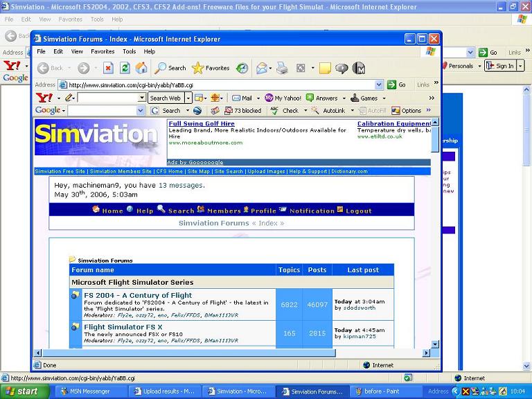Screen dimensions: 532x399
Task: Expand the Google toolbar search box dropdown
Action: pos(141,110)
